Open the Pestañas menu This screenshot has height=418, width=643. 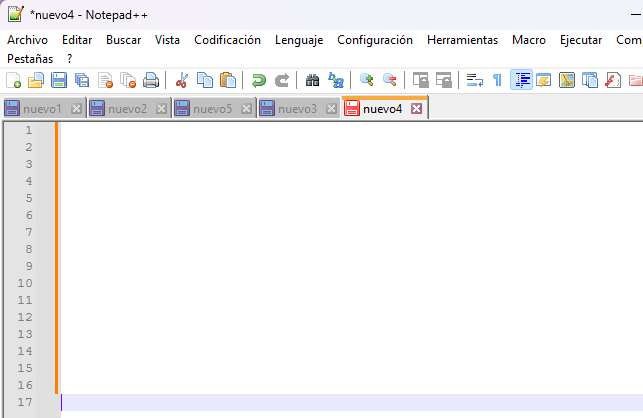pyautogui.click(x=30, y=59)
